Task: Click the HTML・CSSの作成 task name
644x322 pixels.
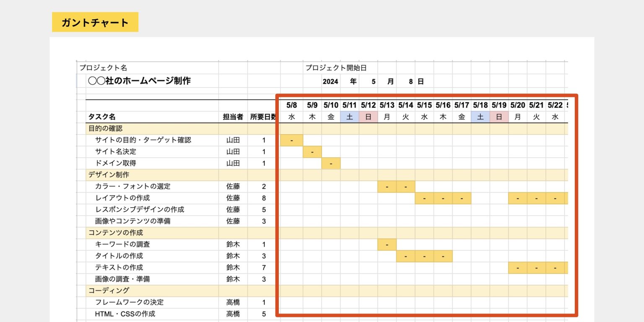Action: click(x=125, y=314)
